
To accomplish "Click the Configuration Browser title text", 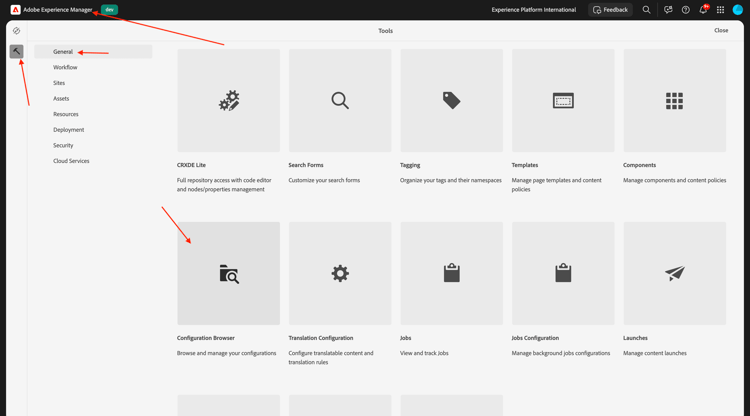I will click(206, 338).
